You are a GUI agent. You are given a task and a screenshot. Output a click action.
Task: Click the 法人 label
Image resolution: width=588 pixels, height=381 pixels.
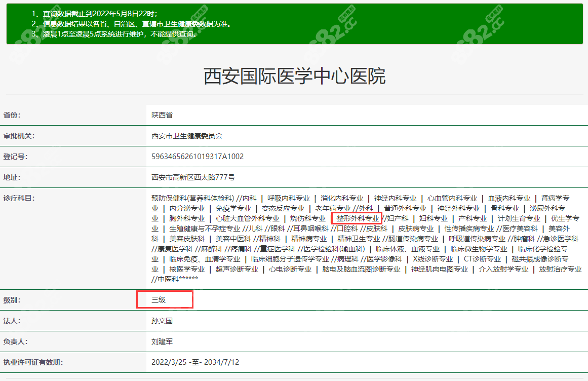point(12,321)
